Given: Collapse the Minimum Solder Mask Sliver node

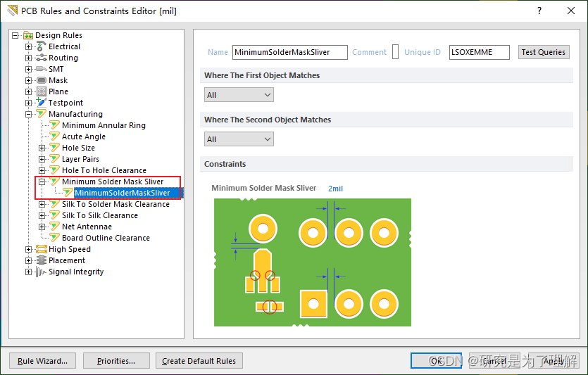Looking at the screenshot, I should pos(42,182).
